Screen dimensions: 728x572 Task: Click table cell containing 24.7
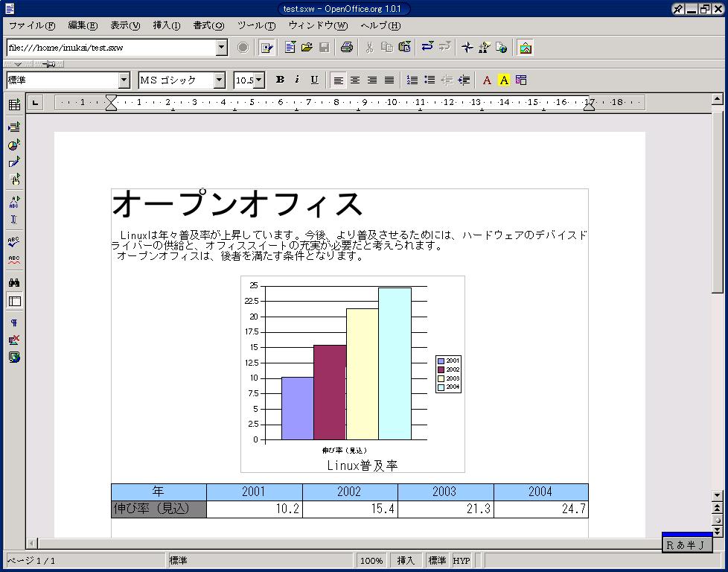(x=541, y=509)
